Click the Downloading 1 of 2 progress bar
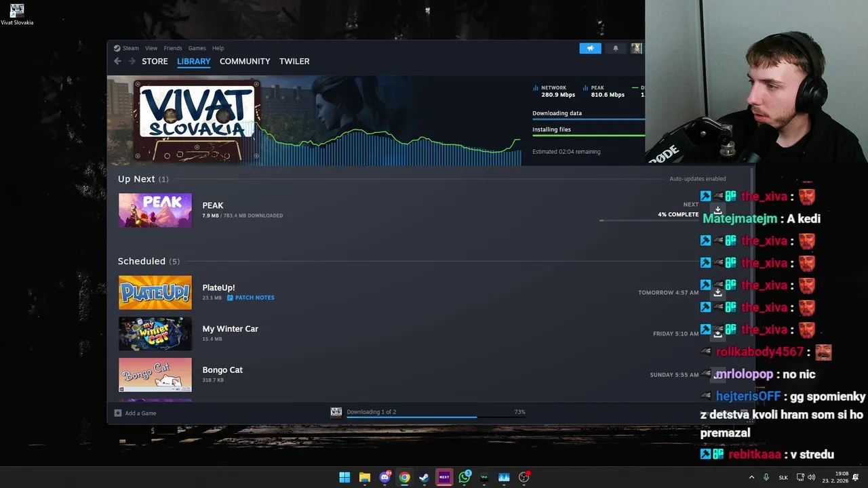The height and width of the screenshot is (488, 868). [436, 418]
